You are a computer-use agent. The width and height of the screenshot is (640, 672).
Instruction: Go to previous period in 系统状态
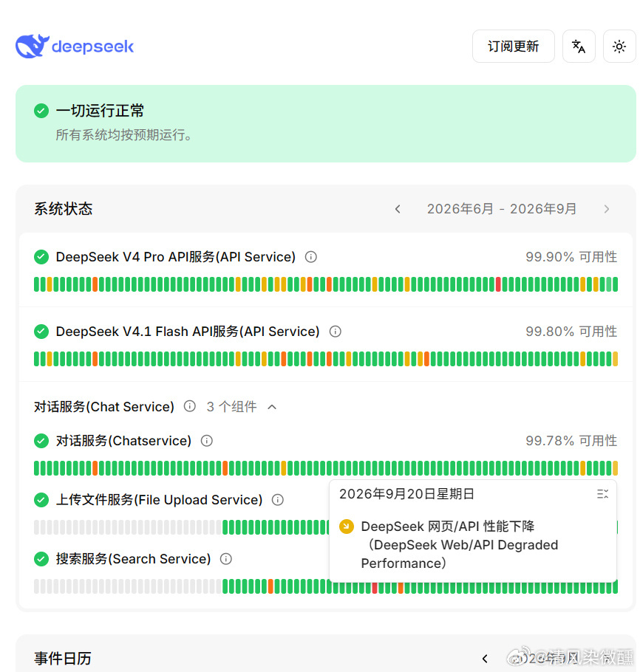pos(398,209)
